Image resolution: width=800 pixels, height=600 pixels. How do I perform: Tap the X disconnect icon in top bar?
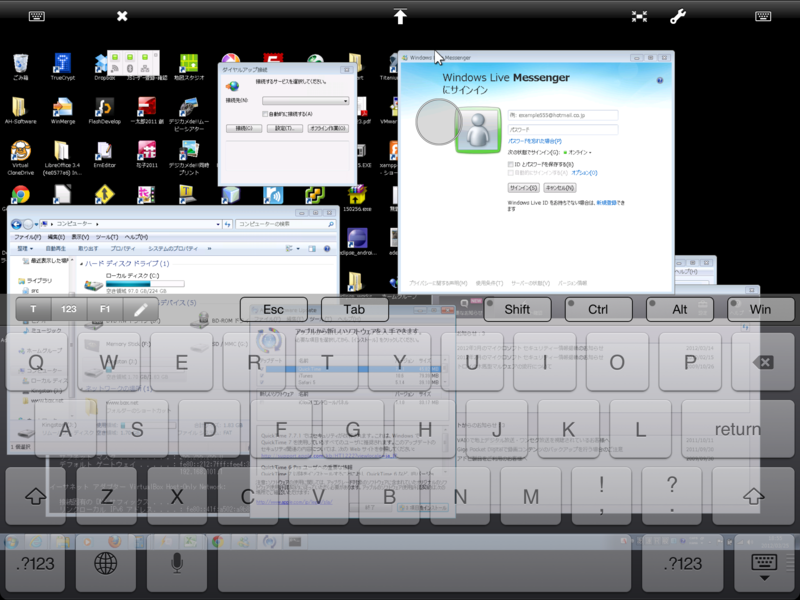point(122,16)
